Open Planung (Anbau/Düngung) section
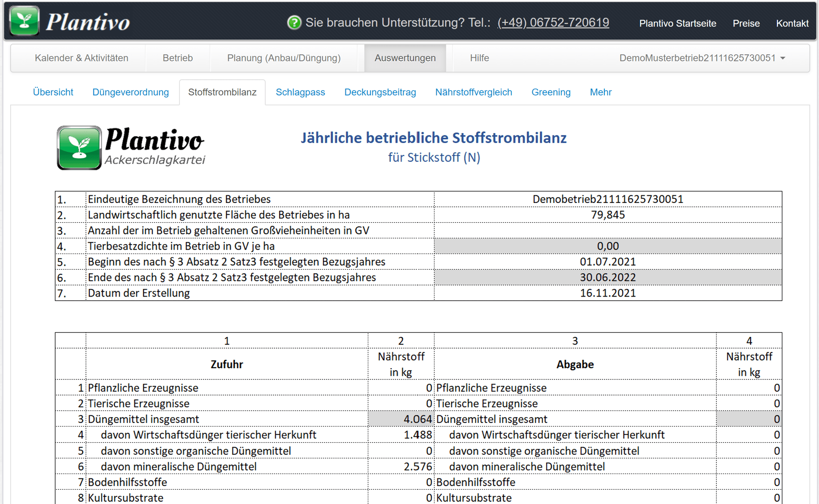The image size is (819, 504). 284,58
